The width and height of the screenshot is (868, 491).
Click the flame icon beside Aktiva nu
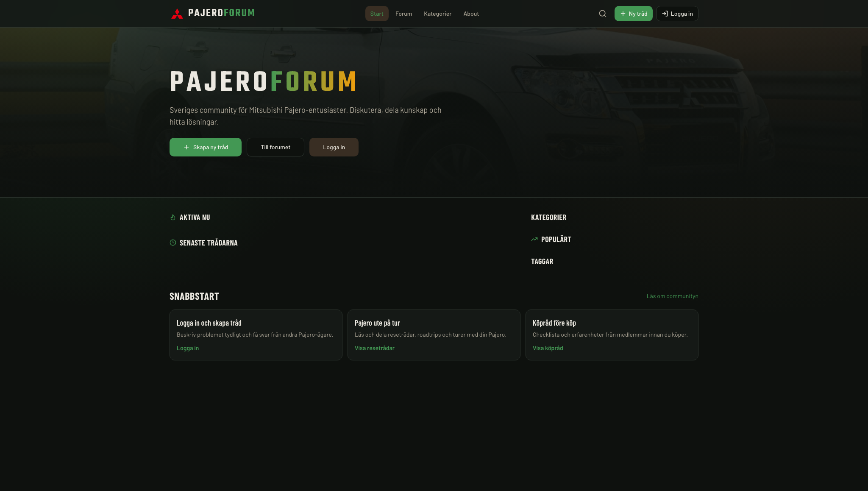tap(173, 217)
